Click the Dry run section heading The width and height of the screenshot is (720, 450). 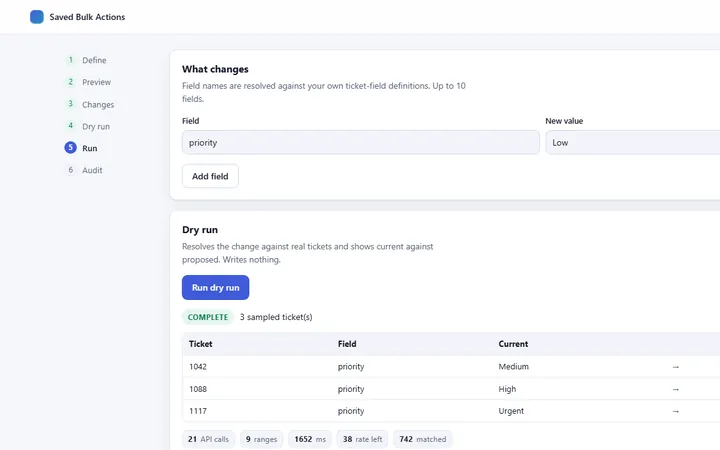[200, 230]
